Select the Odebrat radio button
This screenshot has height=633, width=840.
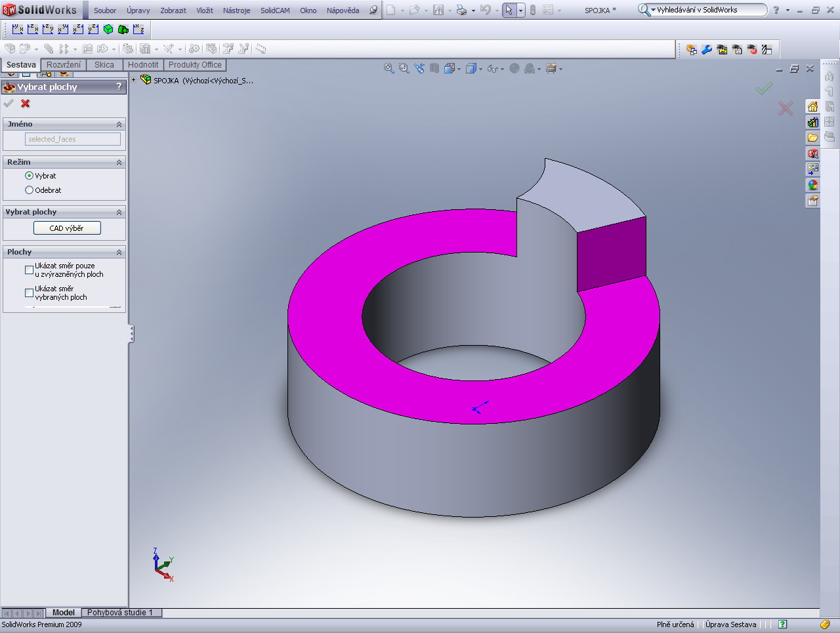click(29, 190)
